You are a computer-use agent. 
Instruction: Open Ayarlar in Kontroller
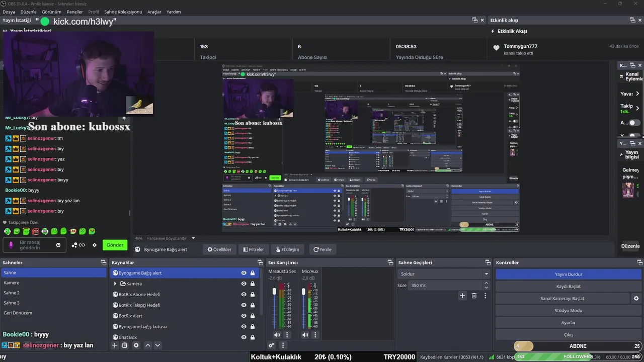[x=569, y=322]
